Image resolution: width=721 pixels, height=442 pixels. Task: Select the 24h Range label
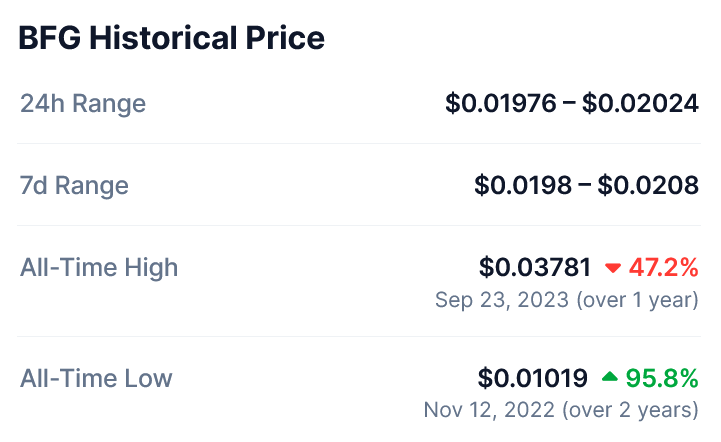83,103
